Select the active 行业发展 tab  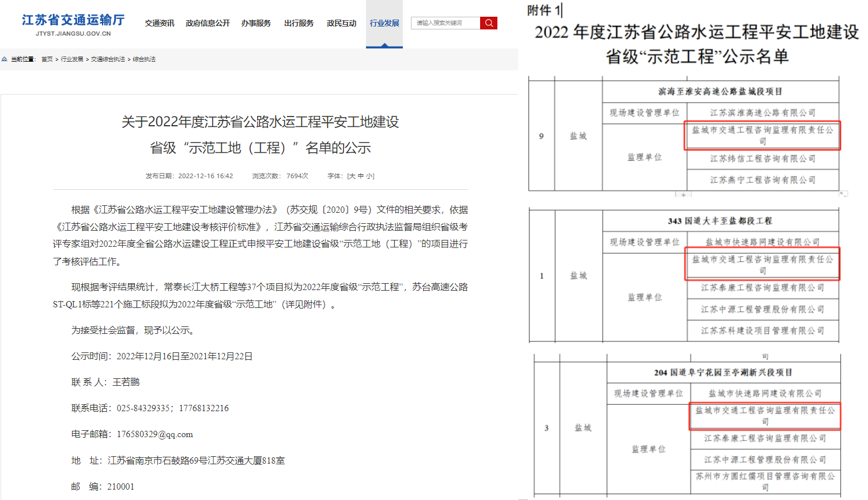[384, 23]
